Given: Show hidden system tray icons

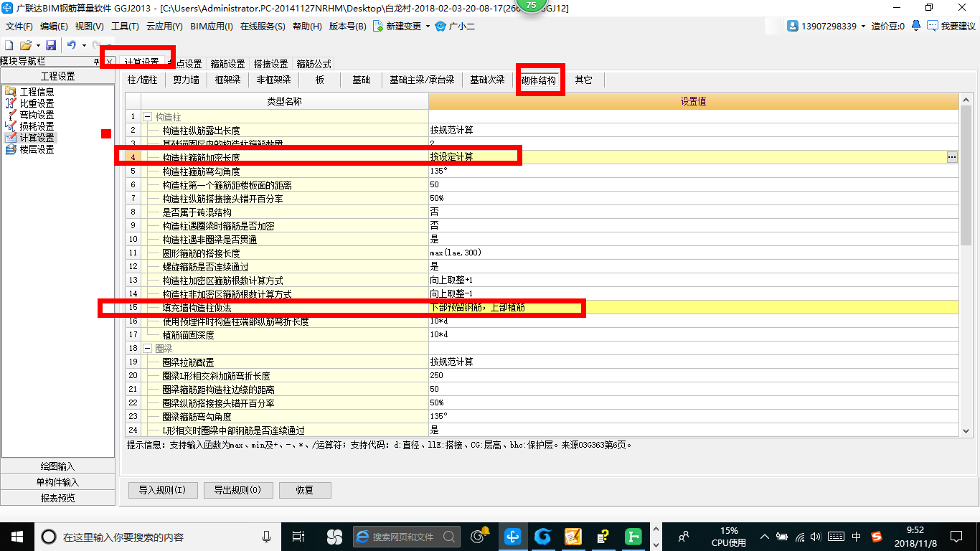Looking at the screenshot, I should (765, 536).
